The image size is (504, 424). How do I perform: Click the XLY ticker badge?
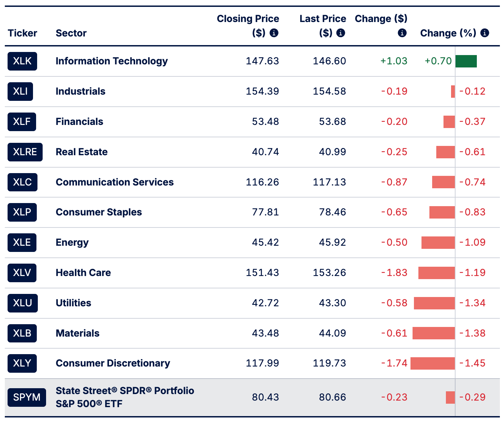(22, 363)
